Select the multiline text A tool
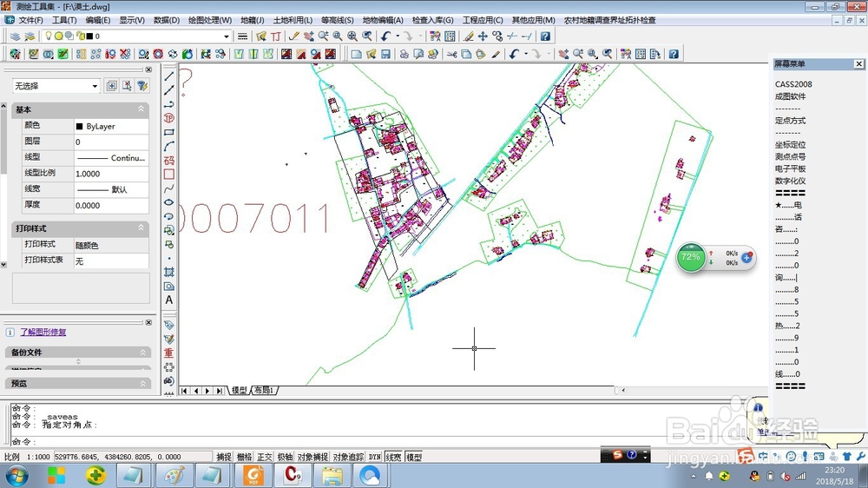This screenshot has height=488, width=868. point(169,300)
